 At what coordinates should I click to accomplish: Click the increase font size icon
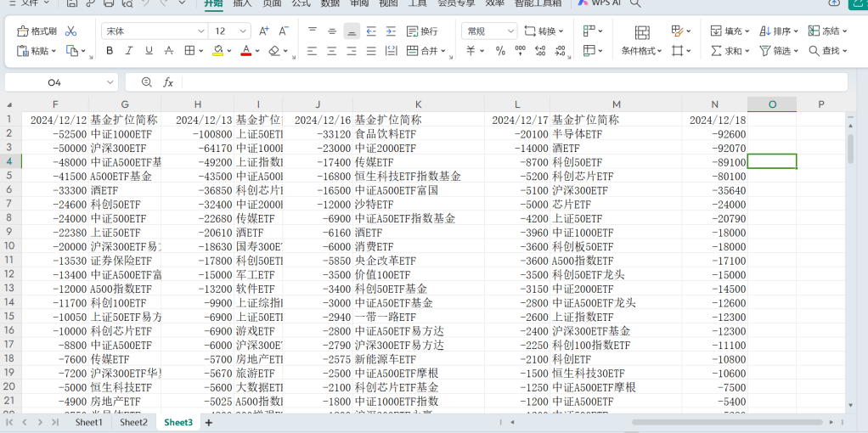coord(263,31)
